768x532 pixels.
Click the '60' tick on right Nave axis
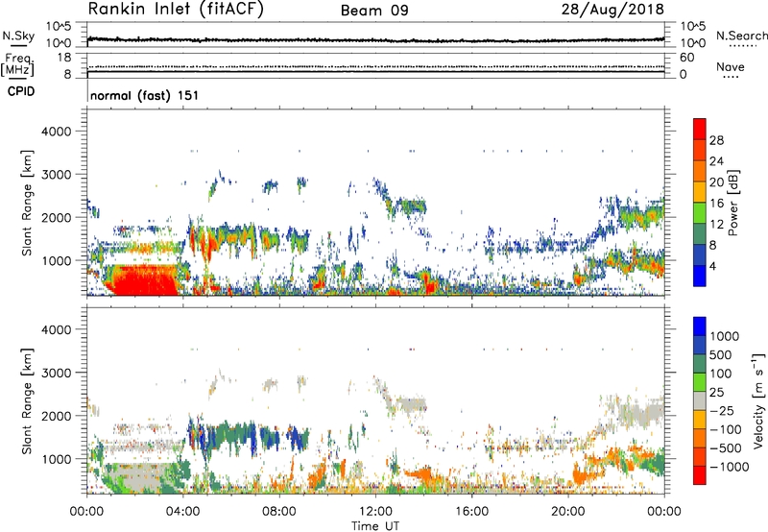pos(687,58)
